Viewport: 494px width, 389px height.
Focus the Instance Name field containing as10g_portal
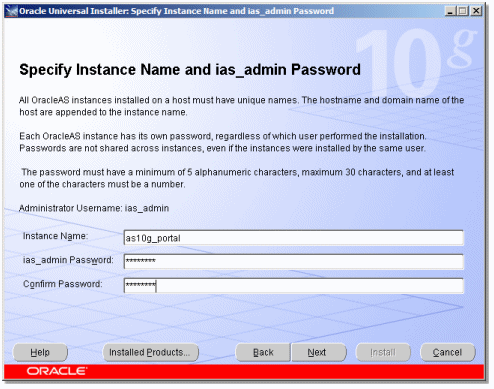coord(294,238)
